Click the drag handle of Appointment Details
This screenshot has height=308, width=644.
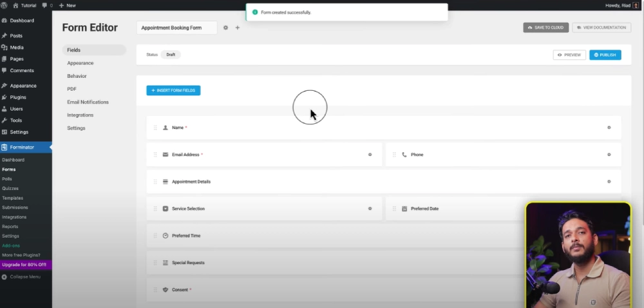pyautogui.click(x=155, y=182)
